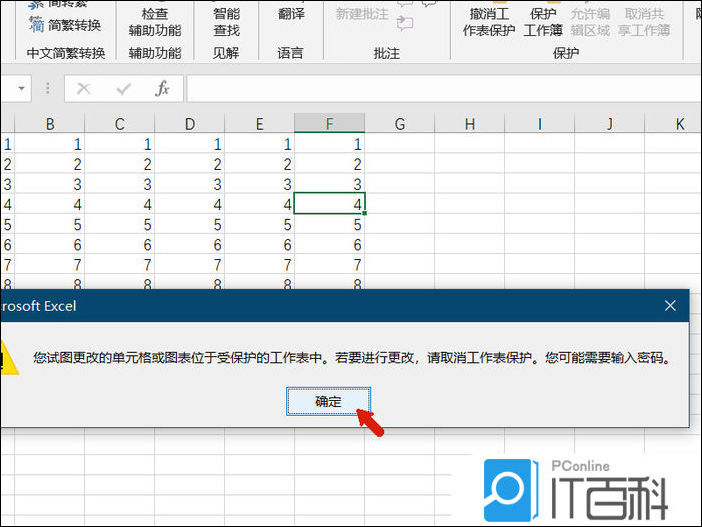Image resolution: width=702 pixels, height=527 pixels.
Task: Click cell E5 containing 5
Action: (x=259, y=224)
